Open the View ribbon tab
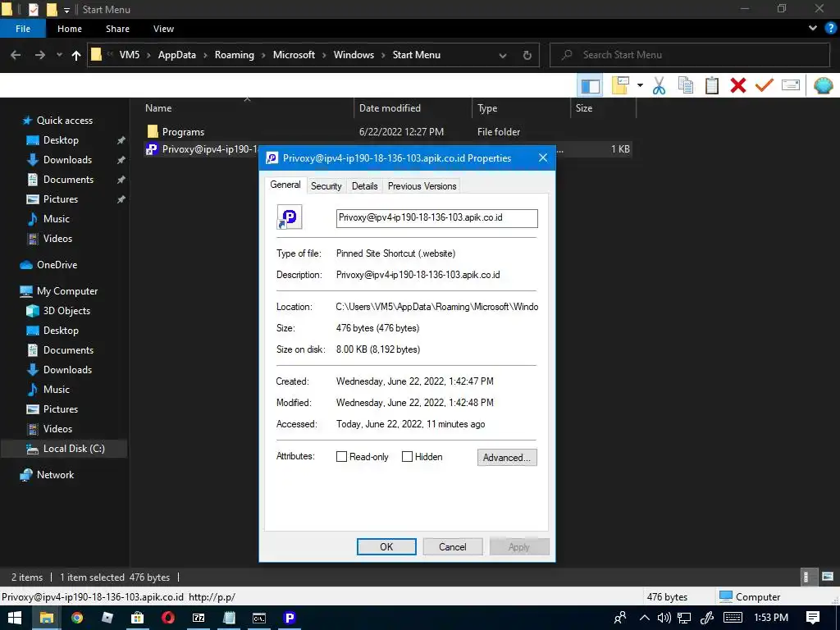This screenshot has width=840, height=630. click(163, 29)
